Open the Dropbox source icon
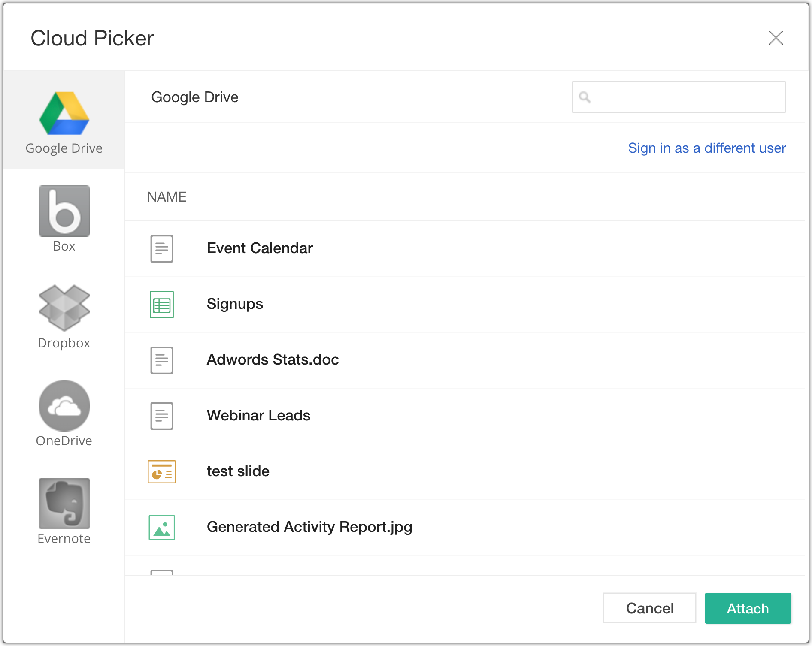The width and height of the screenshot is (812, 646). click(64, 308)
